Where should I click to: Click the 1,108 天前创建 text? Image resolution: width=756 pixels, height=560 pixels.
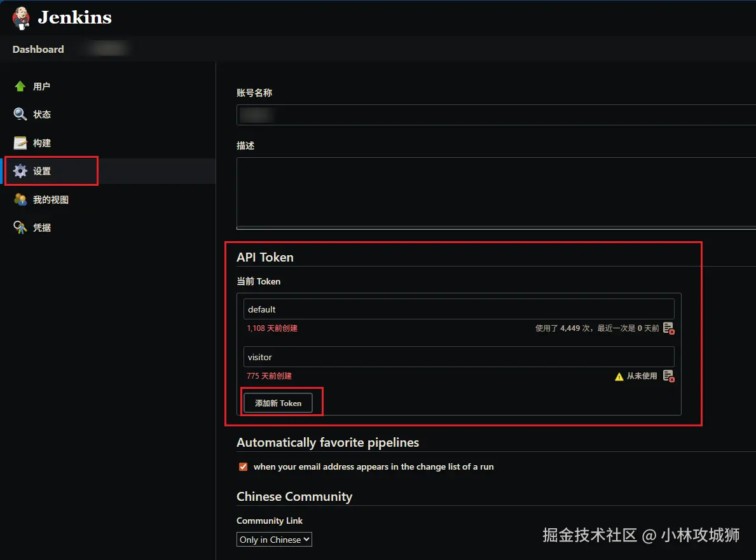click(x=272, y=328)
